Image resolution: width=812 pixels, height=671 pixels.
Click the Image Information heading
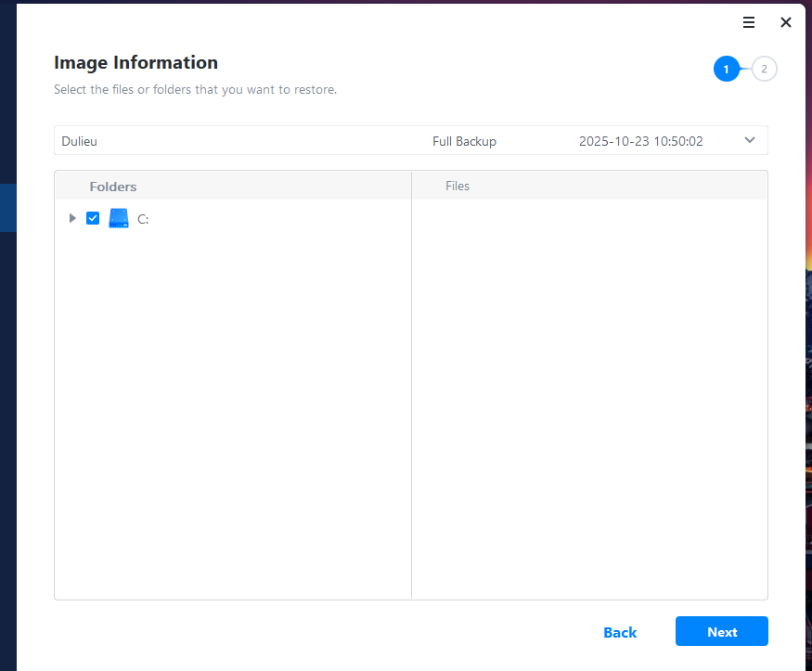135,63
